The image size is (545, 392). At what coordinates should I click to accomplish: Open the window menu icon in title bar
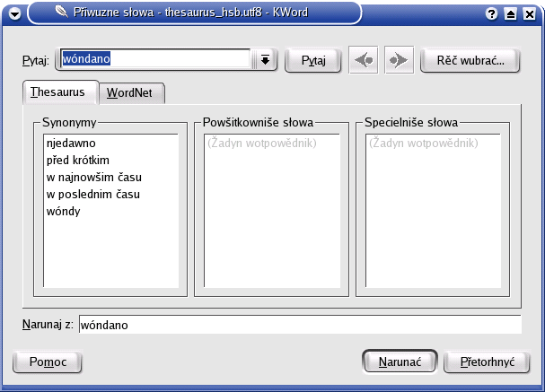[14, 13]
